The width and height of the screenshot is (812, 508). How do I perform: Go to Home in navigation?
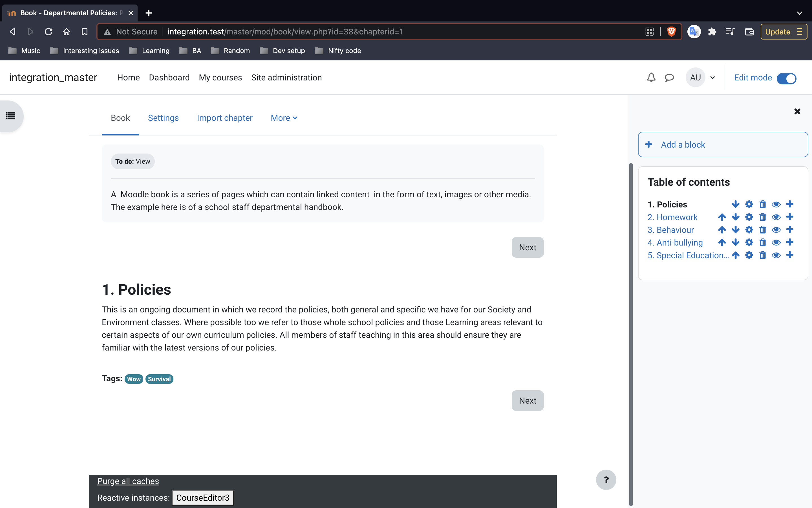click(x=128, y=78)
